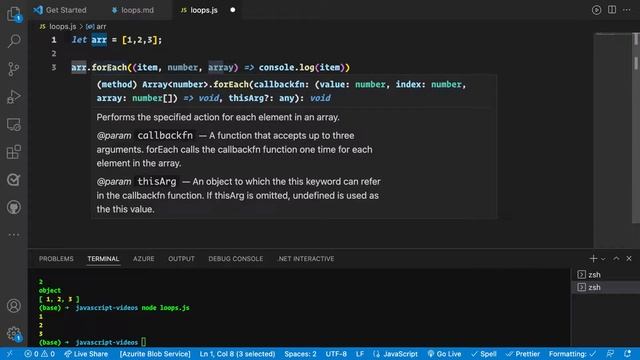Open Remote Explorer view

click(x=14, y=124)
